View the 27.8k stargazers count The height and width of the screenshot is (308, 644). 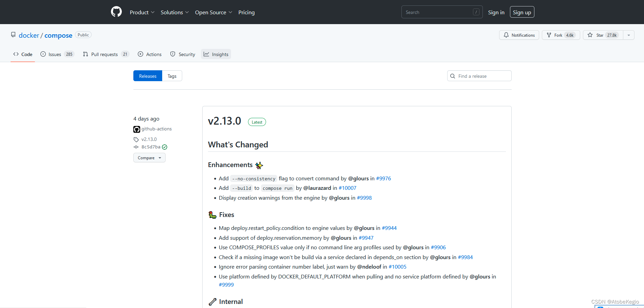612,35
